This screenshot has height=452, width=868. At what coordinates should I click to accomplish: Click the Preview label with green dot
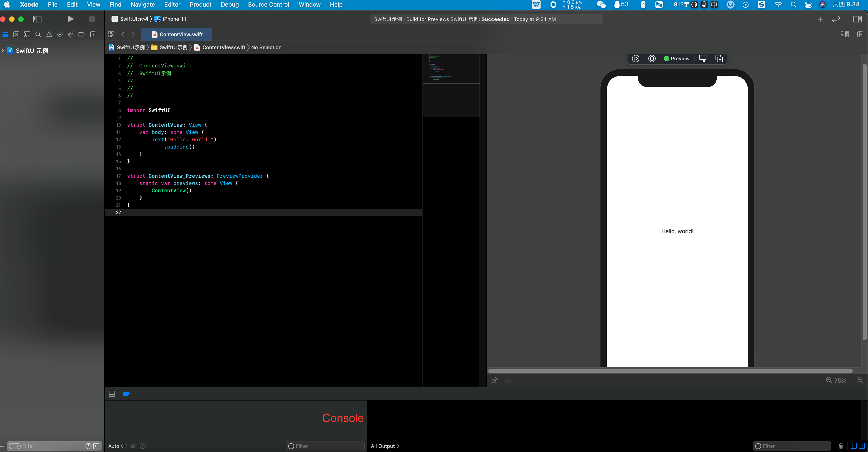[676, 59]
